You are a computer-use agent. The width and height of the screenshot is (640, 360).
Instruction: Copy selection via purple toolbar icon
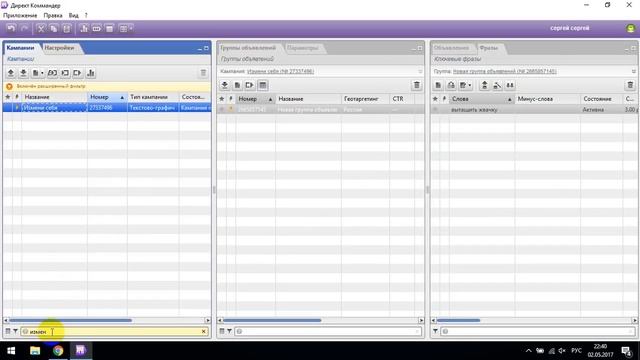[53, 29]
